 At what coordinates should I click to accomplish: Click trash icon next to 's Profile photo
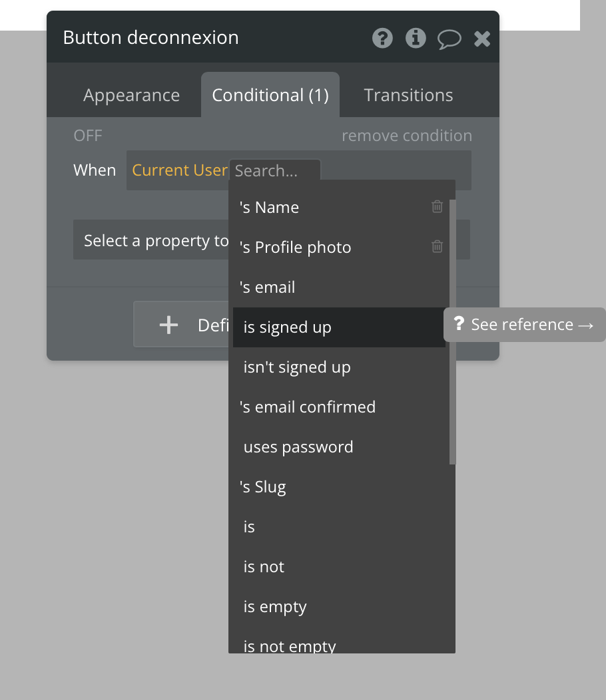tap(437, 247)
